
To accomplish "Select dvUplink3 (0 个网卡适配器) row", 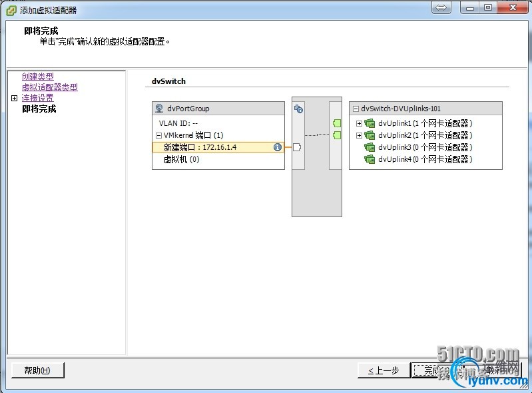I will [425, 147].
